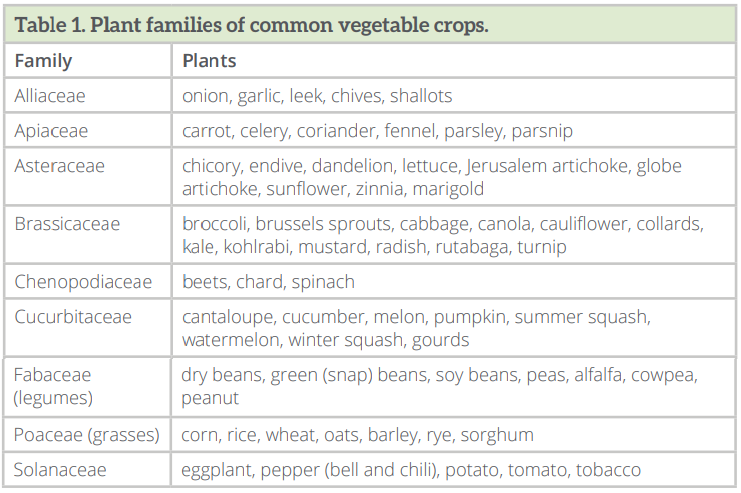Screen dimensions: 741x493
Task: Click the Brassicaceae family cell
Action: click(66, 223)
